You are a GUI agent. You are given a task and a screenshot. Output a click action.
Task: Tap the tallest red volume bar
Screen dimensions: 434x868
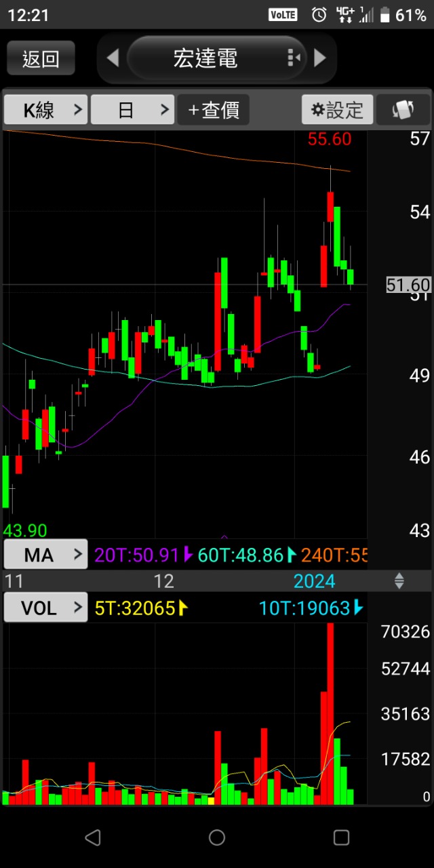click(330, 713)
